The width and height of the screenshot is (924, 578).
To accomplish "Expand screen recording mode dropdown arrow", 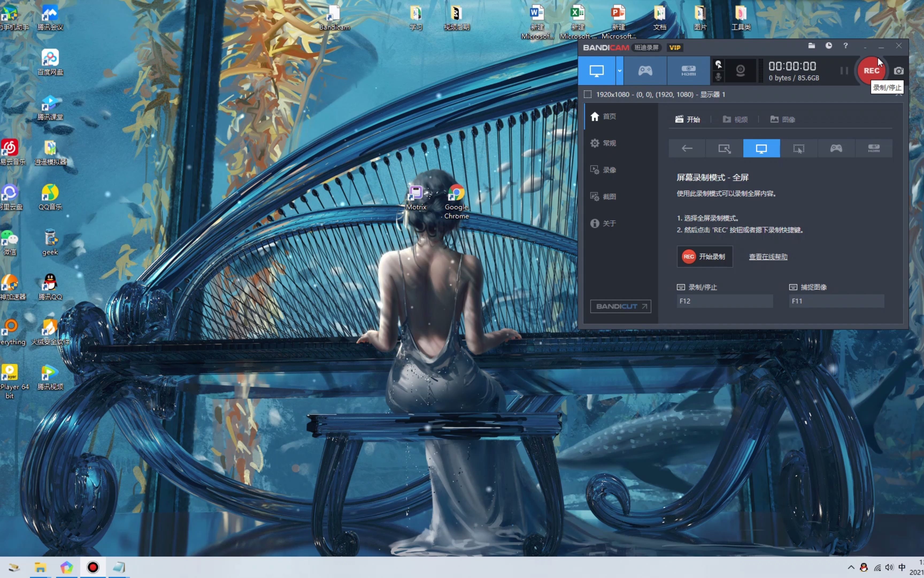I will tap(619, 71).
